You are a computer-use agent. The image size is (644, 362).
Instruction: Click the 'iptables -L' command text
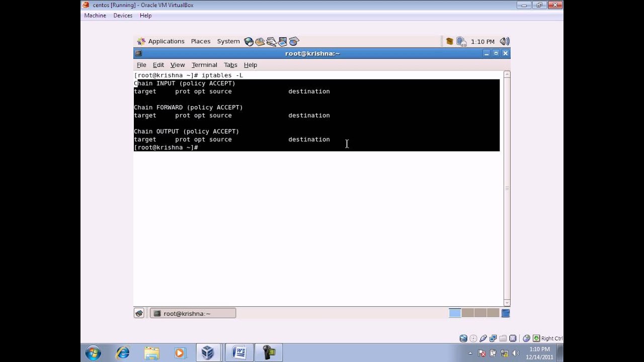click(x=222, y=75)
